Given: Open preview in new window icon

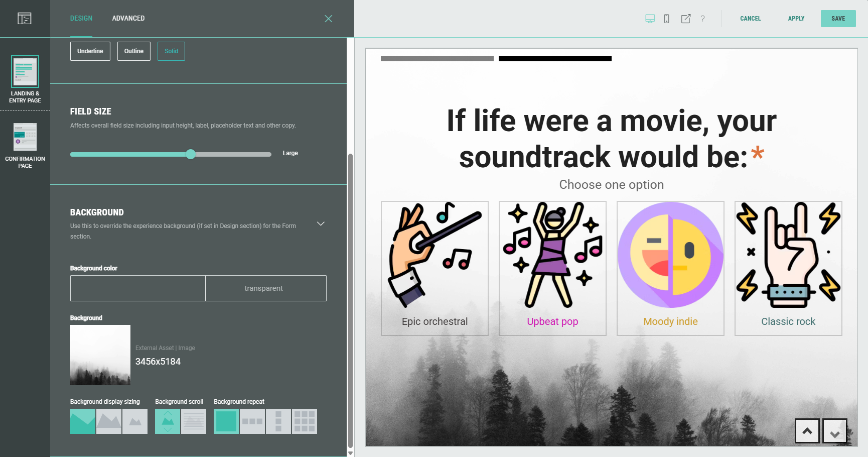Looking at the screenshot, I should (x=685, y=19).
